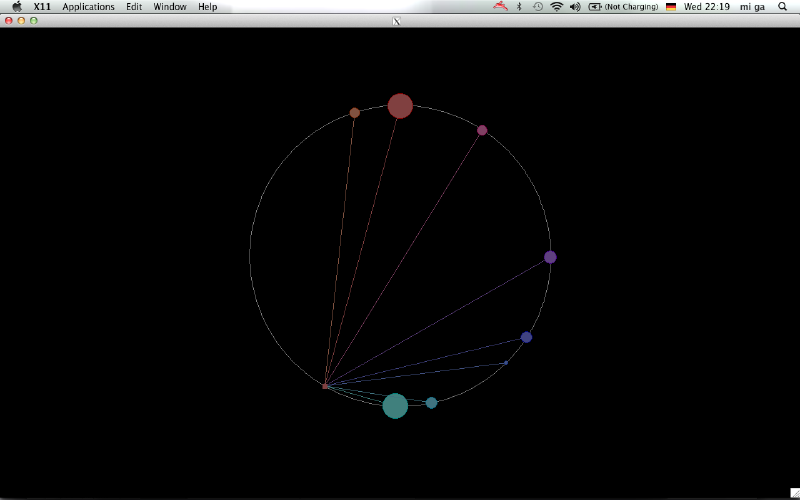The height and width of the screenshot is (500, 800).
Task: Select the small teal node beside the large one
Action: (431, 403)
